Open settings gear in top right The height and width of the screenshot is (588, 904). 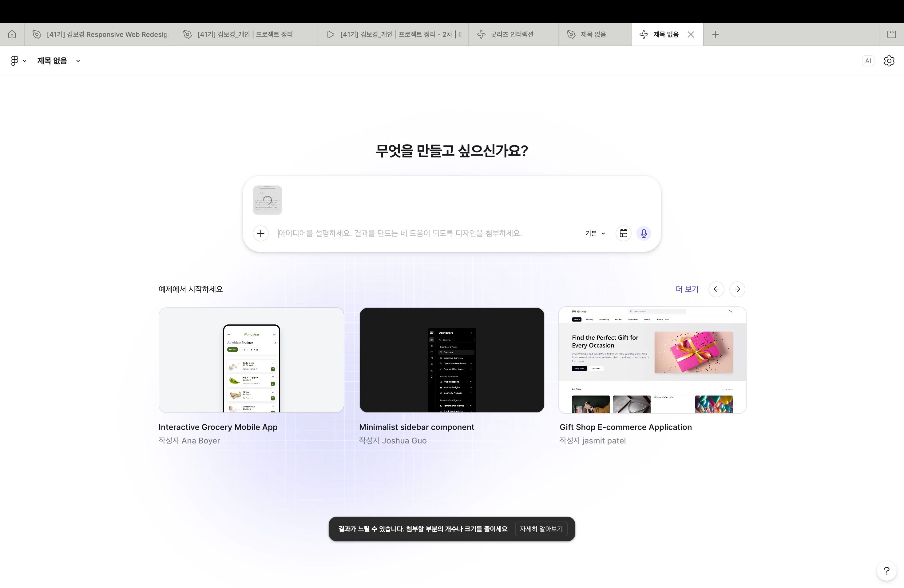[889, 61]
